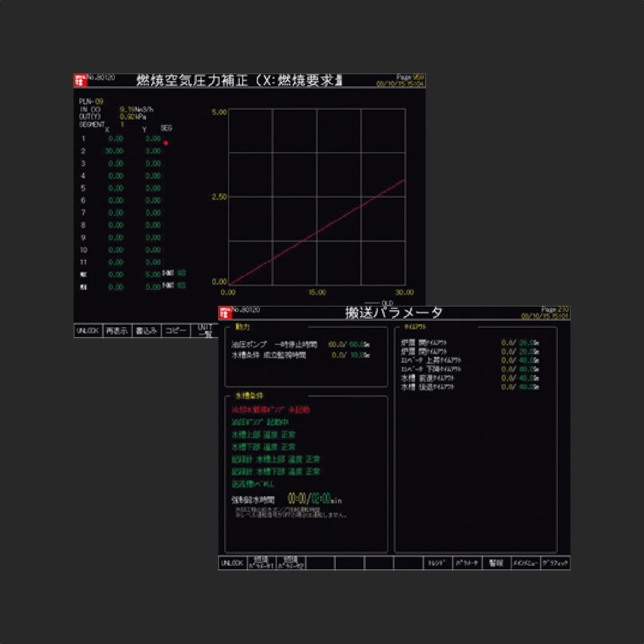
Task: Open the 燃焼パラメータ2 page button
Action: [x=291, y=563]
